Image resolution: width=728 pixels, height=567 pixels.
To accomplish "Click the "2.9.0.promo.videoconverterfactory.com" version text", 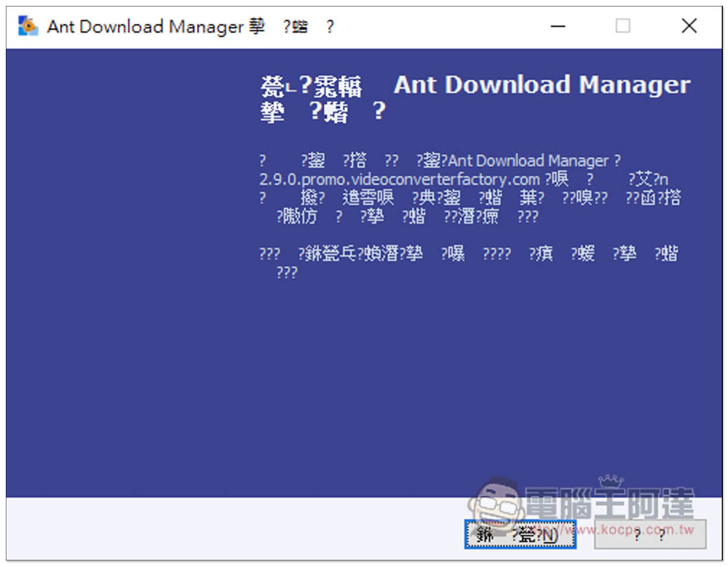I will point(399,179).
